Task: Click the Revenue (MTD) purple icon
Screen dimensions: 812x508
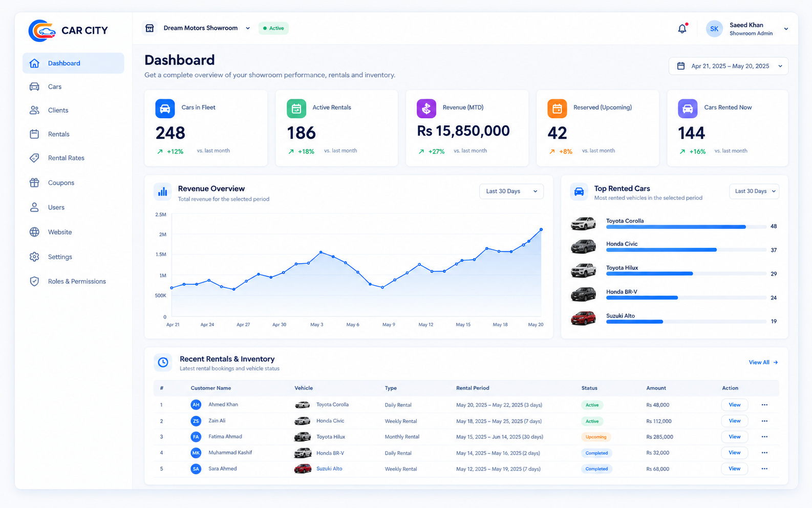Action: [426, 109]
